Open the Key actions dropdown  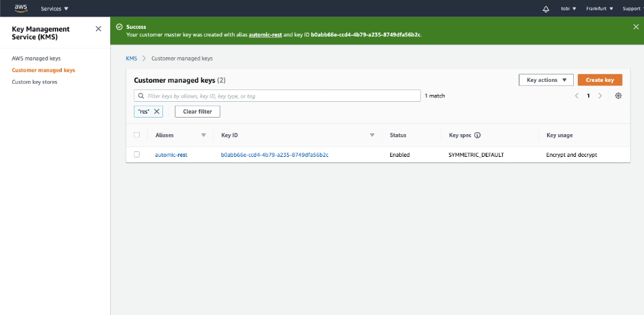coord(546,80)
